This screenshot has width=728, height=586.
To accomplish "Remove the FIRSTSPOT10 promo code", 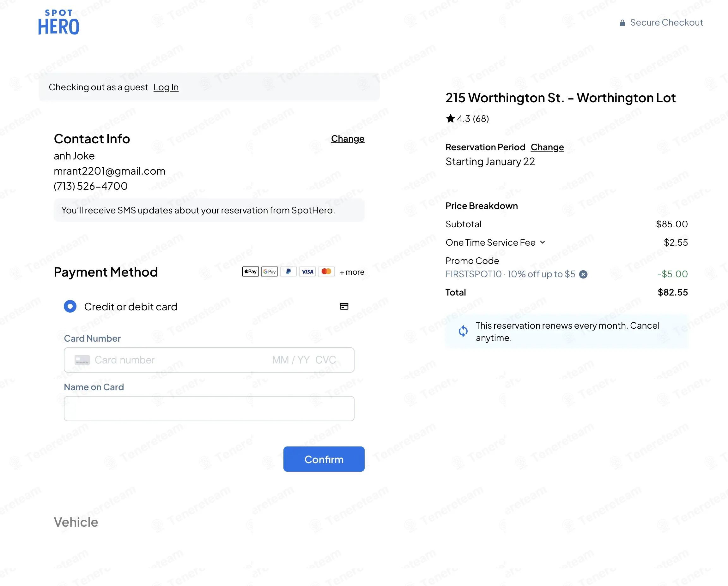I will tap(583, 274).
